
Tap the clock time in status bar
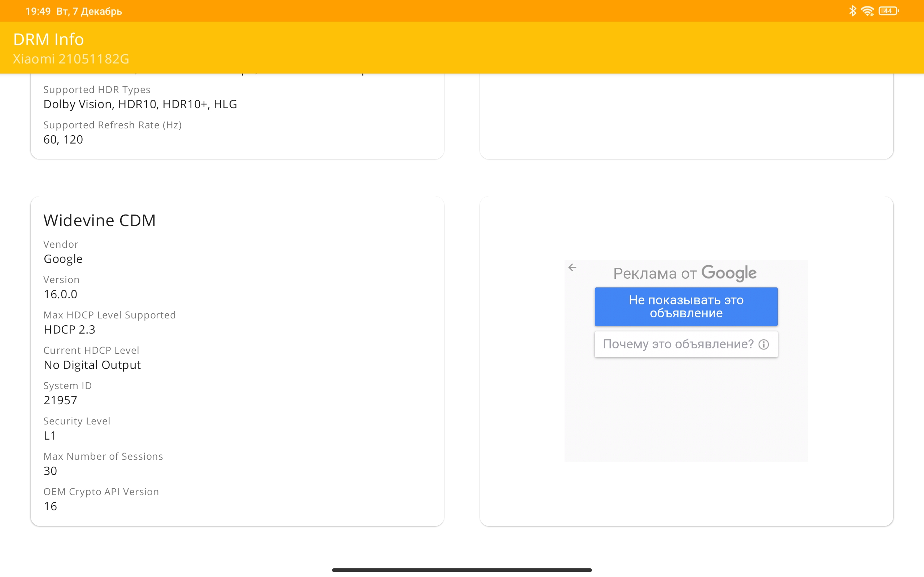[x=38, y=11]
